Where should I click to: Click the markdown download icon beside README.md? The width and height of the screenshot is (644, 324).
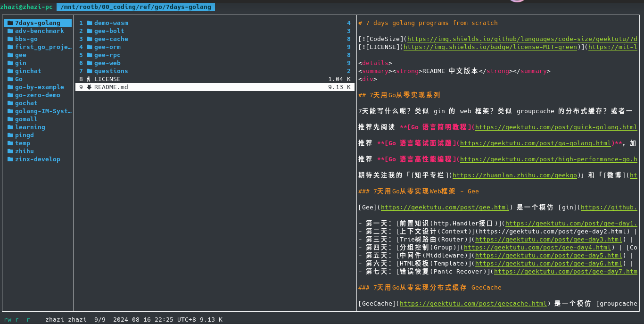coord(89,87)
